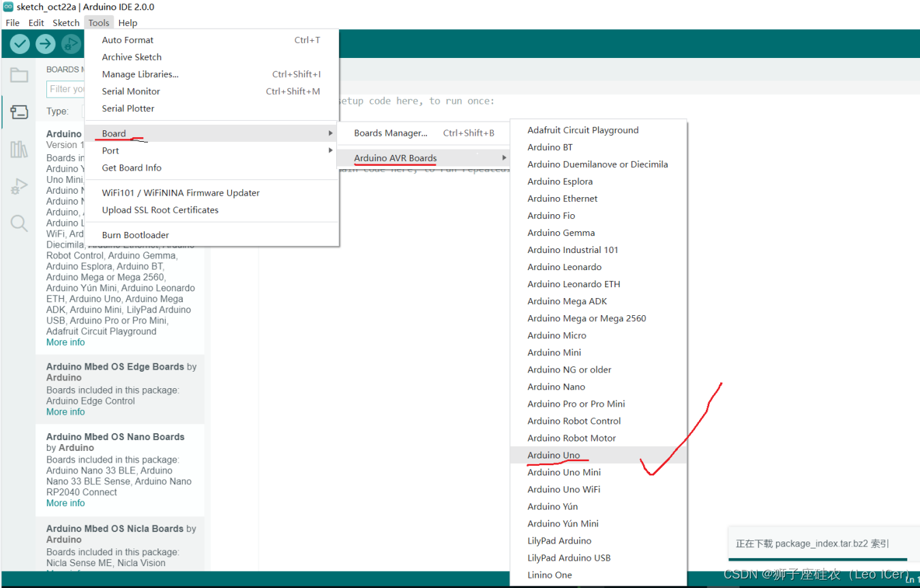The height and width of the screenshot is (588, 920).
Task: Open the Search magnifier sidebar icon
Action: 19,223
